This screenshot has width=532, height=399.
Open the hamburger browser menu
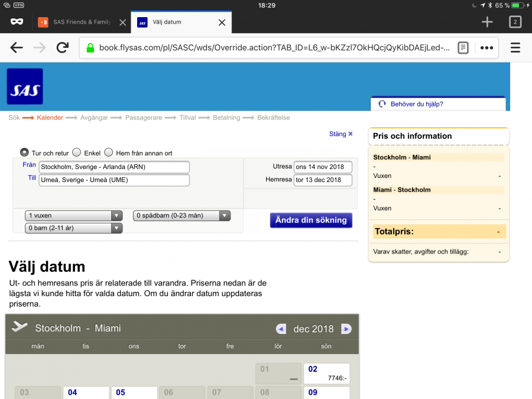coord(515,48)
